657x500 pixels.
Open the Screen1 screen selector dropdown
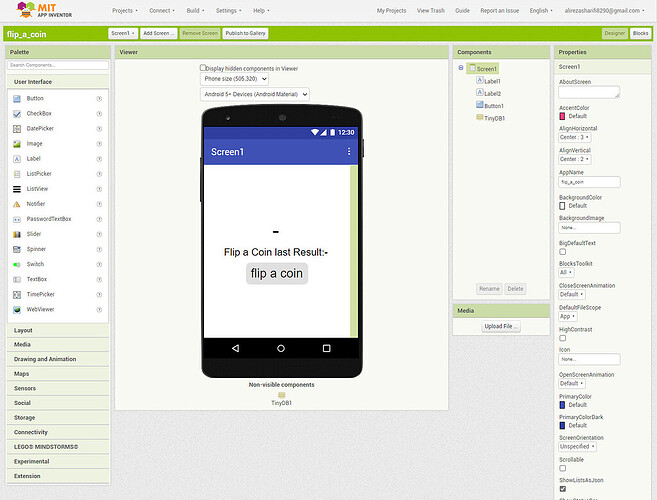[x=122, y=33]
